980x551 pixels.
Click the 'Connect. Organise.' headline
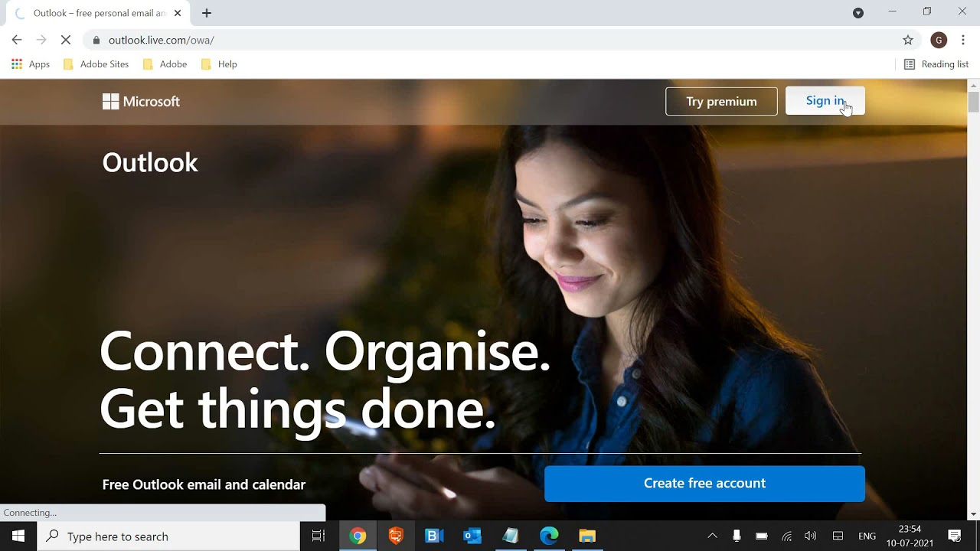point(325,352)
